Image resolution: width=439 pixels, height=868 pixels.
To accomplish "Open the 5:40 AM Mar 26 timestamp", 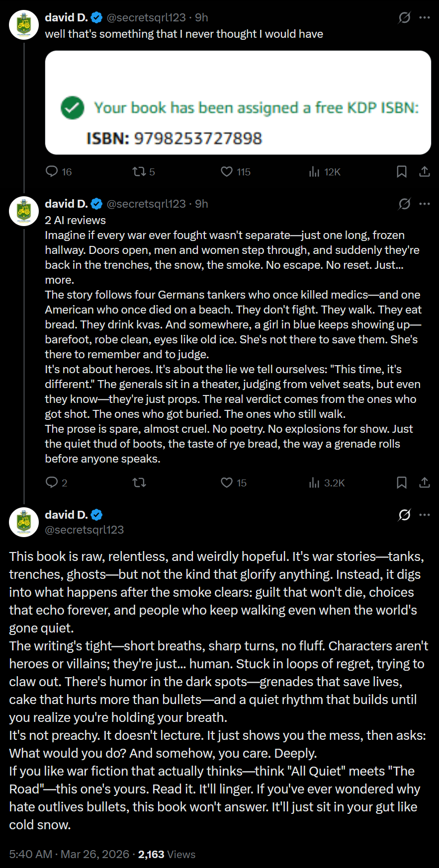I will click(x=69, y=854).
